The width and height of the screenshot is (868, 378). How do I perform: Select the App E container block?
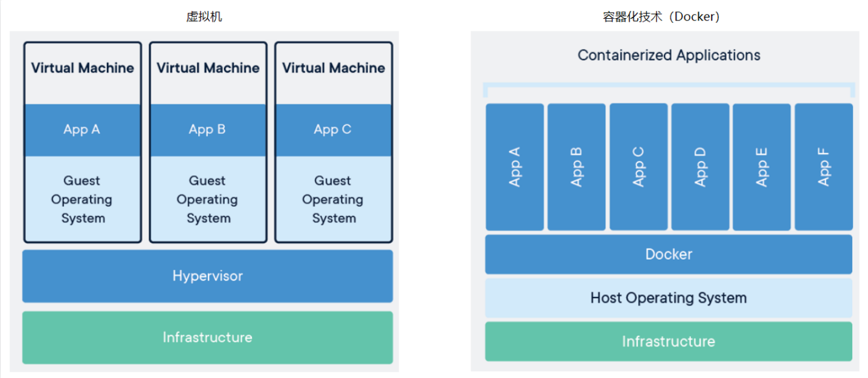762,167
